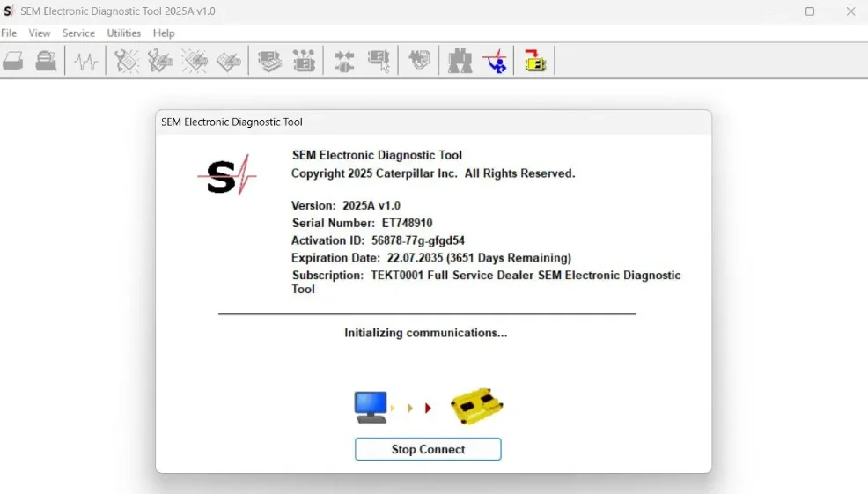Click the first stethoscope diagnostic codes icon
Screen dimensions: 868x494
pos(127,61)
